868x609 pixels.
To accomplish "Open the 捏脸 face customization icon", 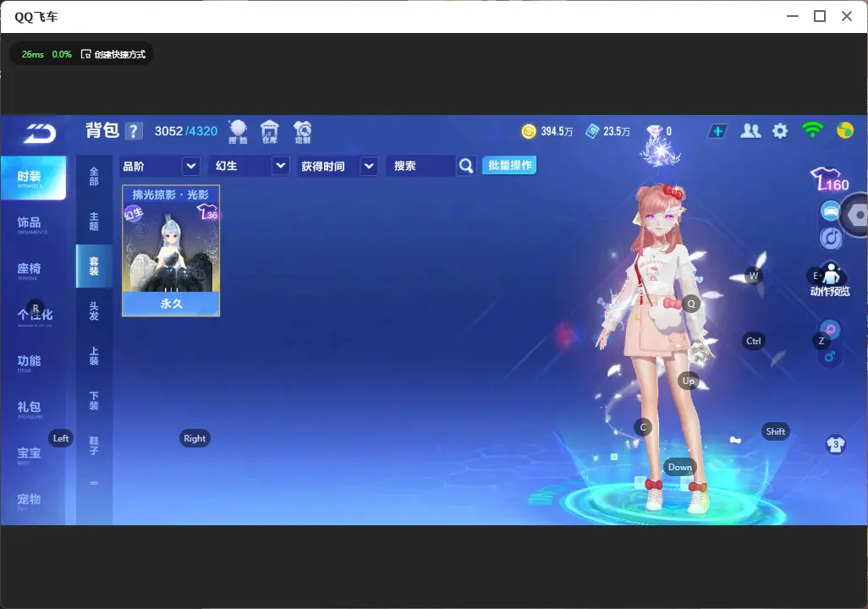I will (238, 132).
